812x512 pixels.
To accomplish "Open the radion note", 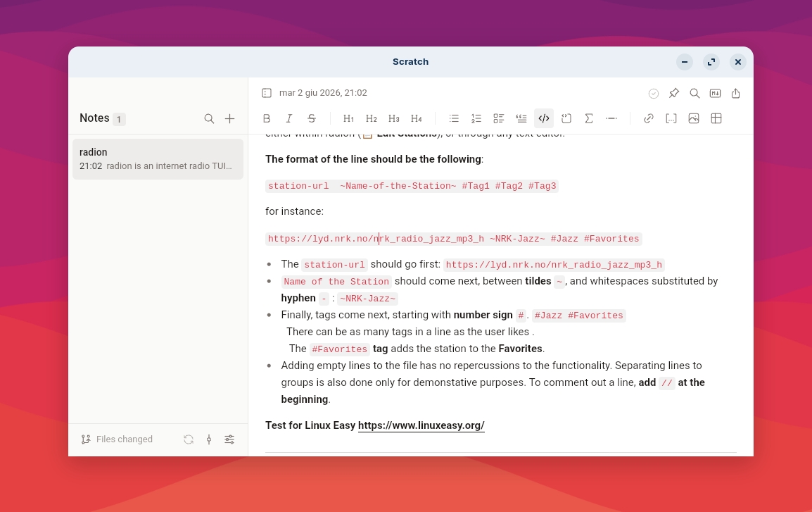I will [158, 159].
